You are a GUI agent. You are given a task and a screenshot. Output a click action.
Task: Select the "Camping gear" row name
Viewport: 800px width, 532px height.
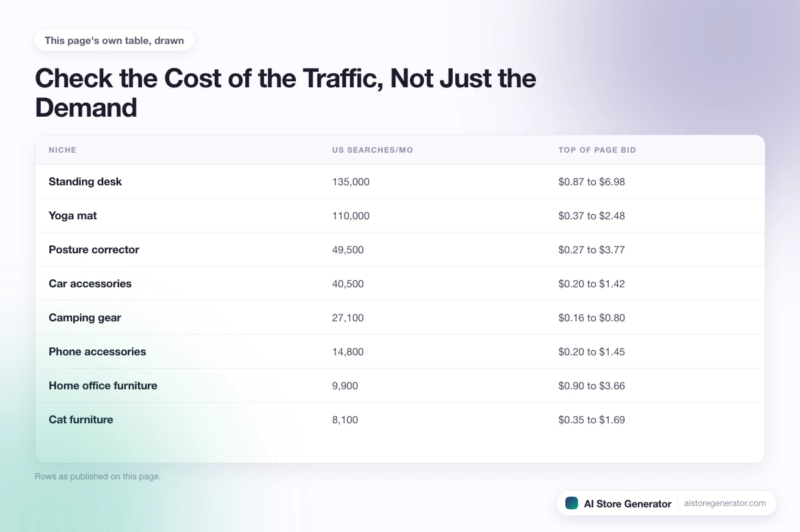85,317
